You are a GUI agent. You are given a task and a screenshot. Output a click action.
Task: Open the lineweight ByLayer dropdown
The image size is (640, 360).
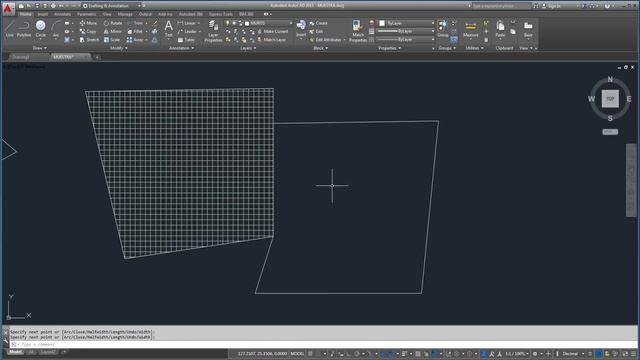tap(406, 31)
